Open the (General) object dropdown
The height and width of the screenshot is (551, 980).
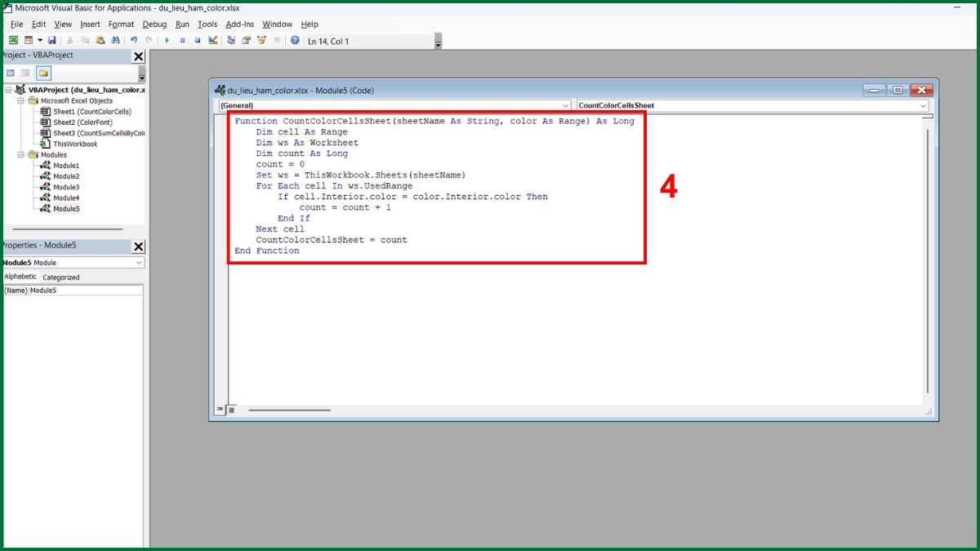(x=566, y=106)
